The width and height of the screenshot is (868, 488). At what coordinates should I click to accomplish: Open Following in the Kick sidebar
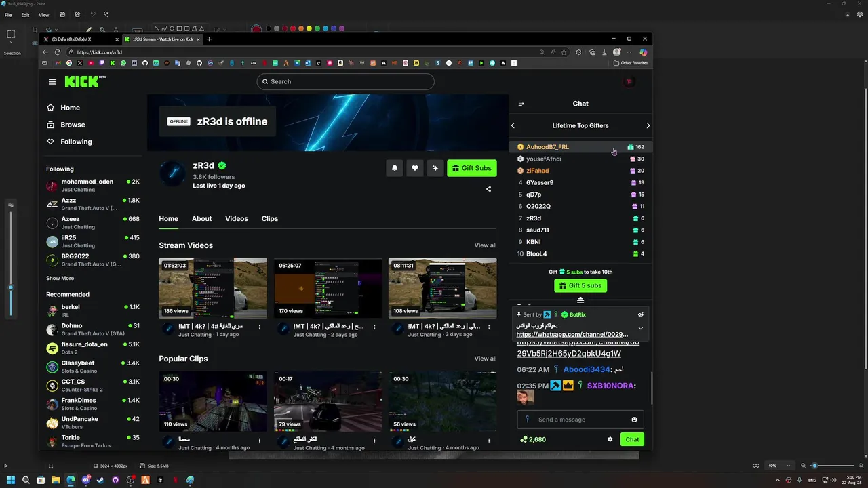69,142
